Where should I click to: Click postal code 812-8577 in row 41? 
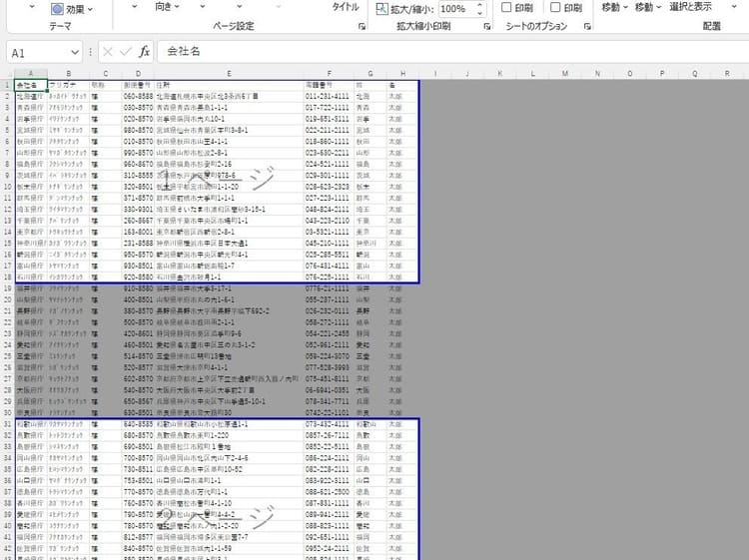[x=138, y=537]
